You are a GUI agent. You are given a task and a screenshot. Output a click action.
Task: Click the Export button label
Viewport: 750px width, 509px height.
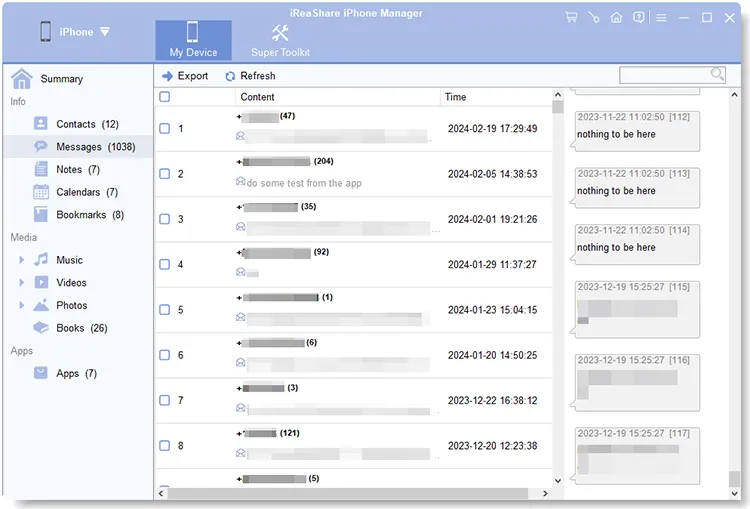tap(193, 76)
